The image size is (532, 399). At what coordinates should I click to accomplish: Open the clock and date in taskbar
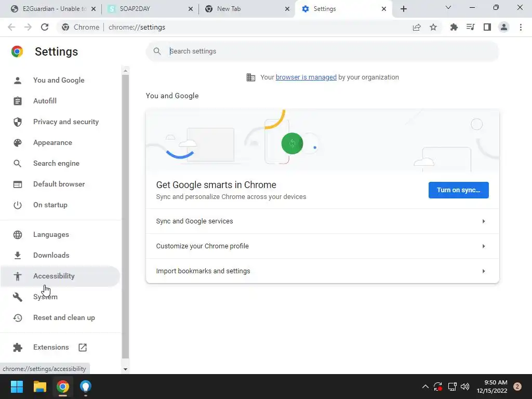[491, 387]
